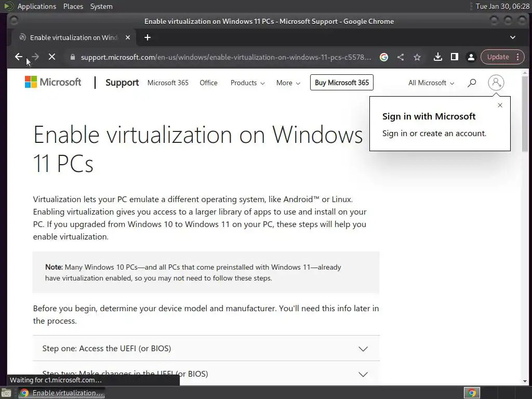Open the System menu
Image resolution: width=532 pixels, height=399 pixels.
click(101, 6)
